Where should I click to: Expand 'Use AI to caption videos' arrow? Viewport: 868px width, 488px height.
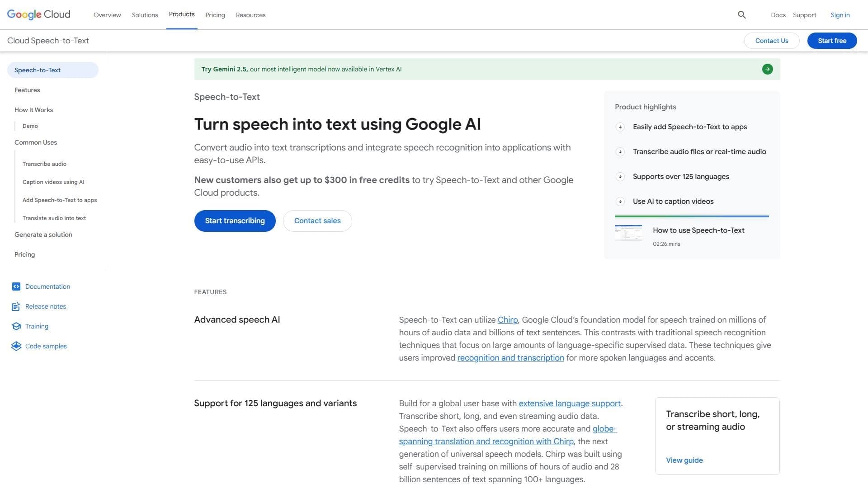pyautogui.click(x=620, y=202)
